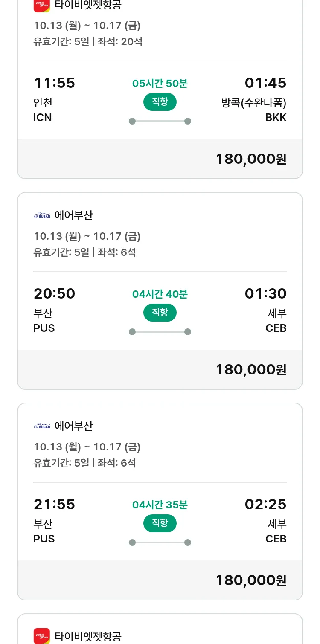Click the 01:30 Cebu arrival time

pyautogui.click(x=265, y=293)
